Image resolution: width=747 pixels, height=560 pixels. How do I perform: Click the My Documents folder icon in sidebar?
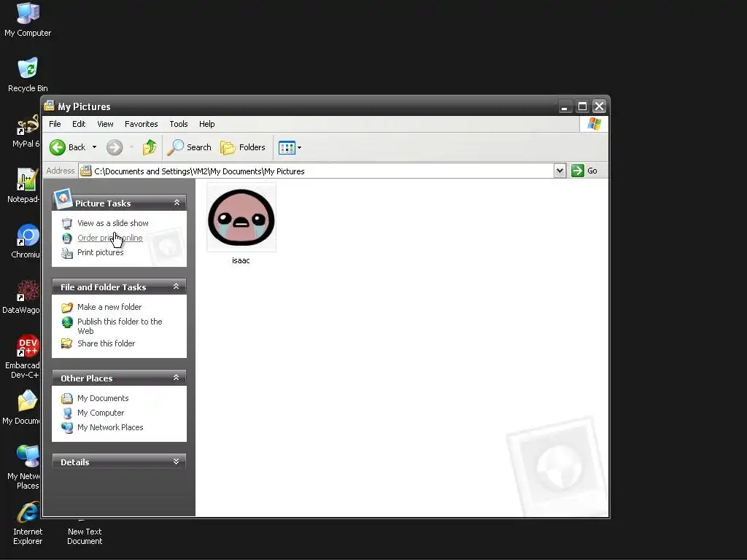[x=67, y=398]
